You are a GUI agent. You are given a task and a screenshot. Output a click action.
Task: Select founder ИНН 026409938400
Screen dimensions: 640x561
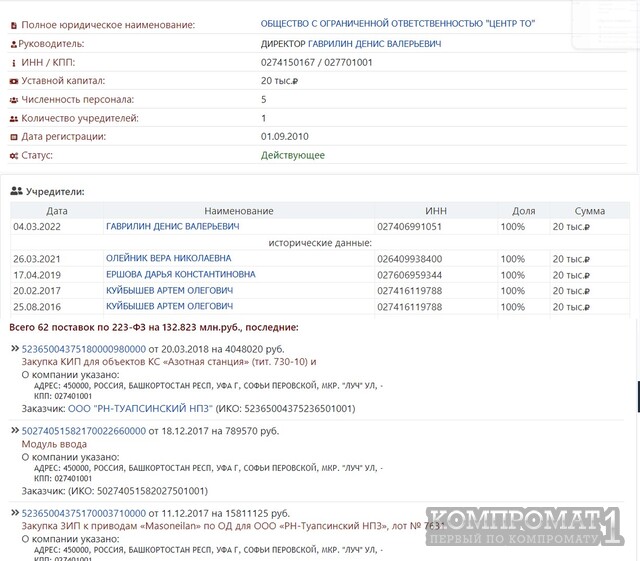pyautogui.click(x=409, y=259)
